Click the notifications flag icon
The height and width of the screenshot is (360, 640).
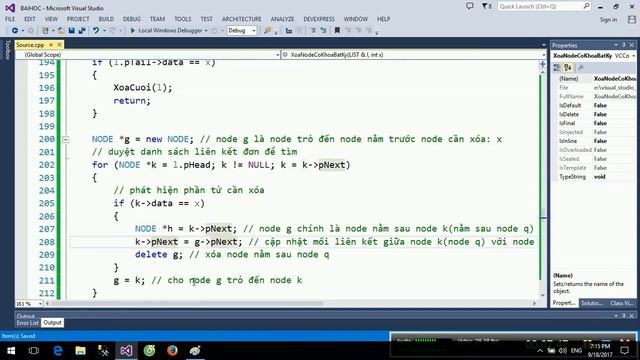coord(487,7)
